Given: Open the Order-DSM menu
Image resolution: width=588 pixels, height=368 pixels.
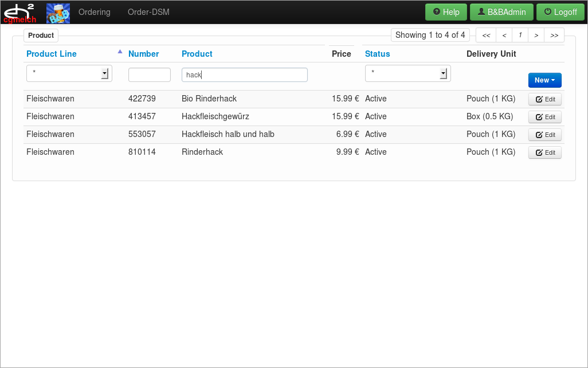Looking at the screenshot, I should [x=148, y=12].
